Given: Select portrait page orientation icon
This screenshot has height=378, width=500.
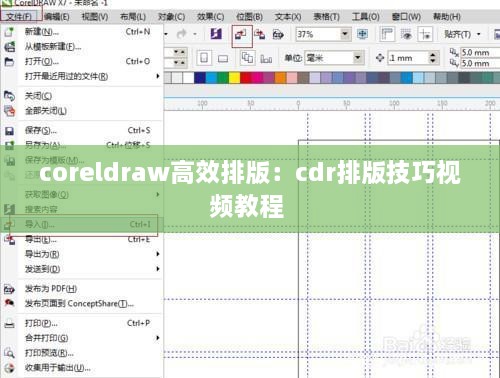Looking at the screenshot, I should click(204, 58).
